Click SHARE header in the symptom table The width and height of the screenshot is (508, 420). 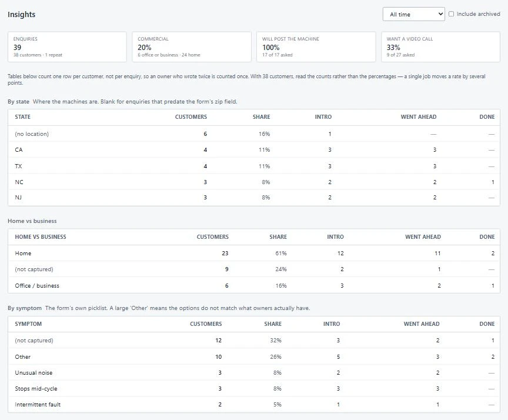[273, 324]
